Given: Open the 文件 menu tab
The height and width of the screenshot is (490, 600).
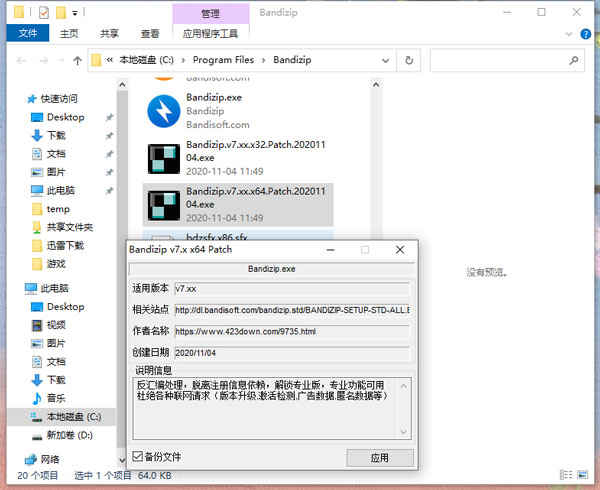Looking at the screenshot, I should [28, 33].
